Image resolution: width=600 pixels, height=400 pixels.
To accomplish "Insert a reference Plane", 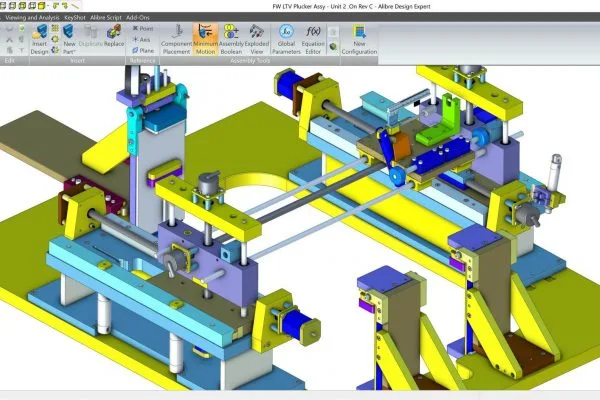I will tap(143, 51).
